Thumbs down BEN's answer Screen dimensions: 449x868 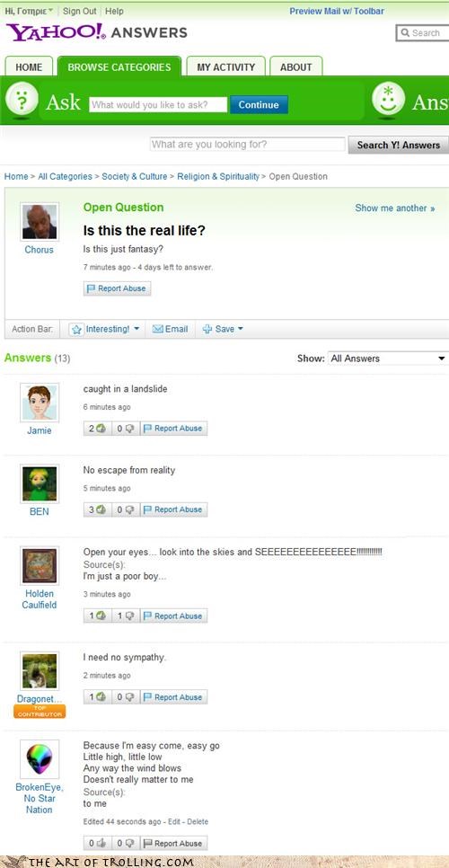click(126, 509)
